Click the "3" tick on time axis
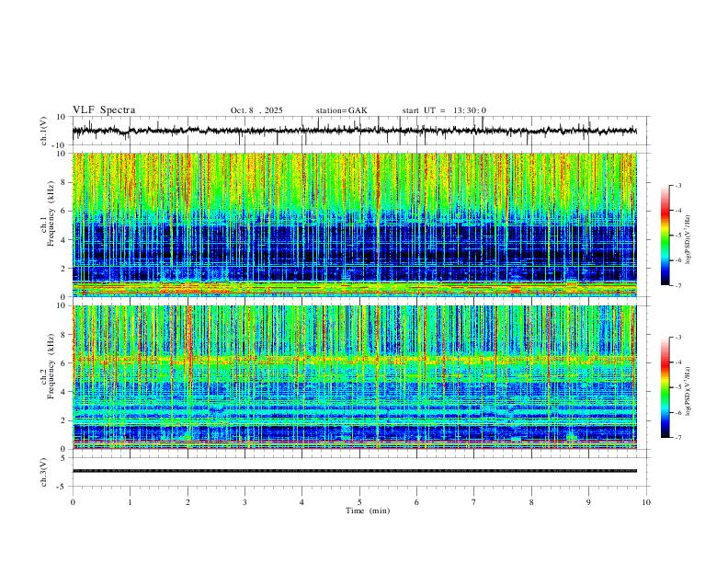Viewport: 728px width, 563px height. point(245,502)
